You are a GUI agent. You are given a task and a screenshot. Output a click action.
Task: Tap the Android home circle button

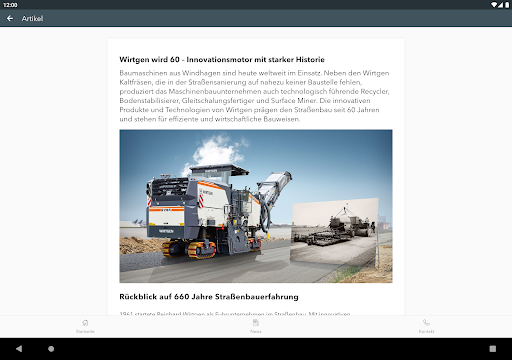click(x=51, y=349)
